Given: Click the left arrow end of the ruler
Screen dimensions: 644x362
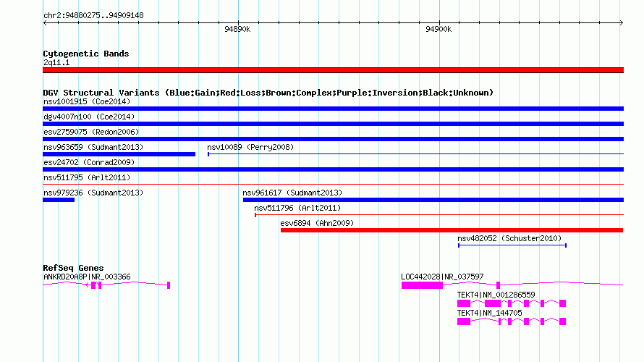Looking at the screenshot, I should point(45,23).
